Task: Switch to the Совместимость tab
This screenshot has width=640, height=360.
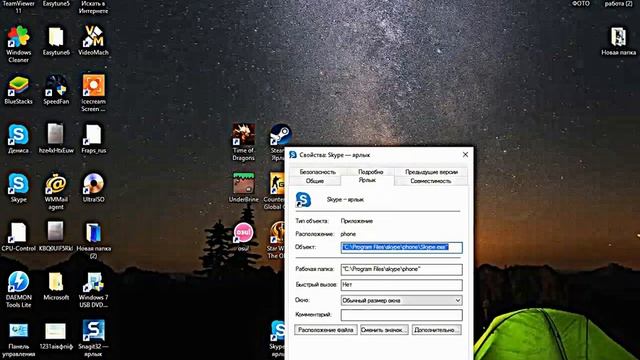Action: (x=431, y=181)
